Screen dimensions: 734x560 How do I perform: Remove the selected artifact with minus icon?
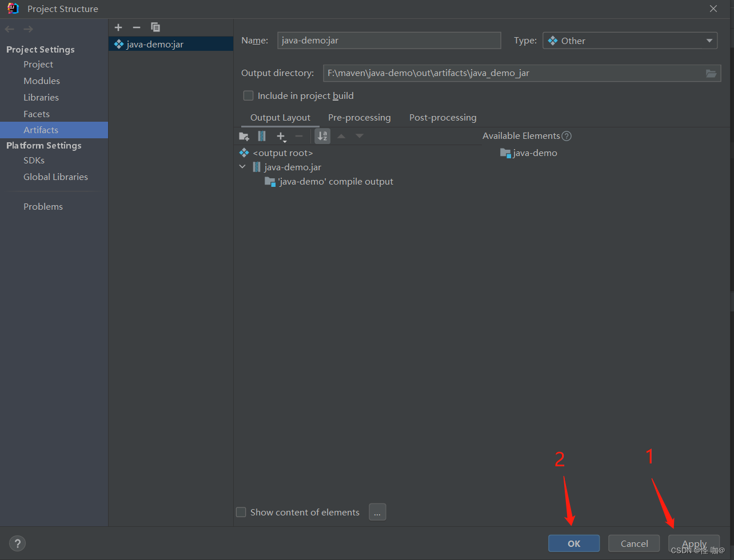(136, 27)
